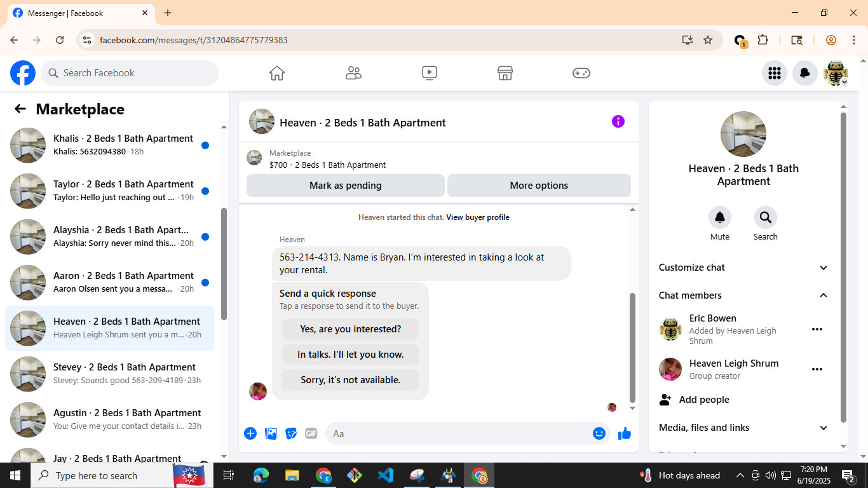Viewport: 868px width, 488px height.
Task: Click the browser address bar URL
Action: coord(194,40)
